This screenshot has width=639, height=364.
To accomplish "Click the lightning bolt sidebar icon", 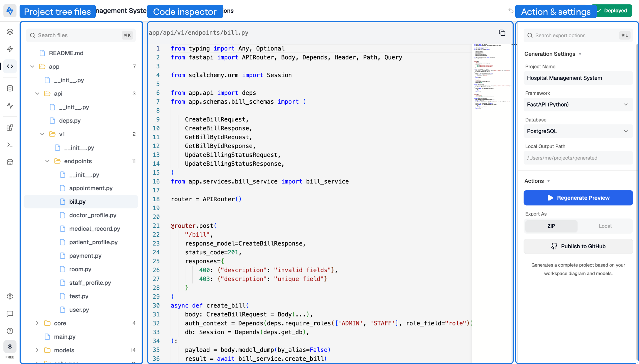I will (x=10, y=49).
